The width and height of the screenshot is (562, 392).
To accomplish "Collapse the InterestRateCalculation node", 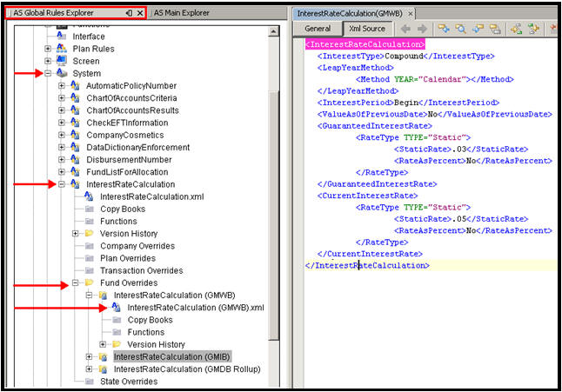I will 61,184.
